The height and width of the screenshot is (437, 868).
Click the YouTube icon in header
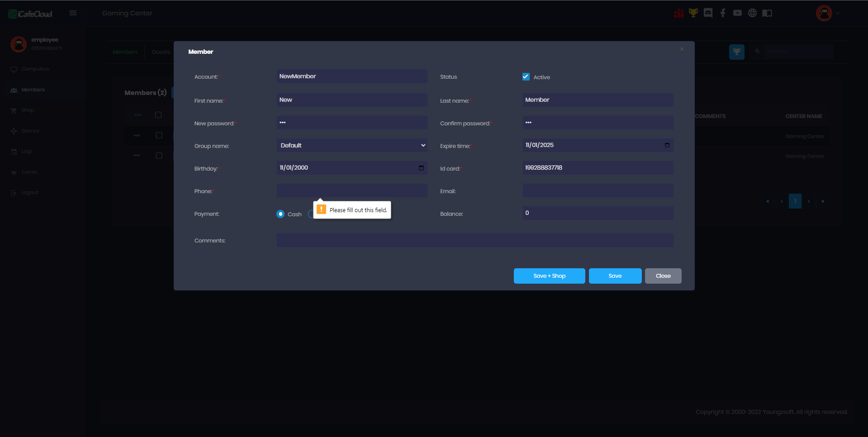(737, 13)
